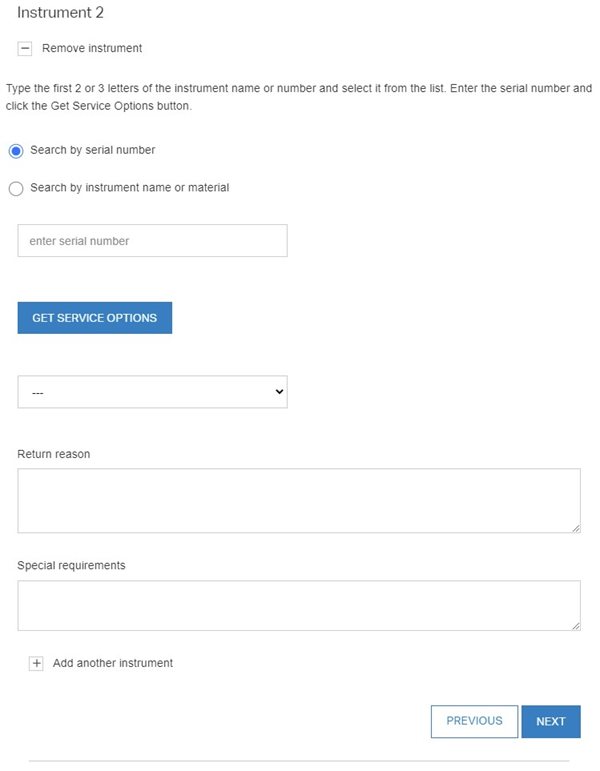Open the '---' service options dropdown
The image size is (600, 771).
point(152,392)
